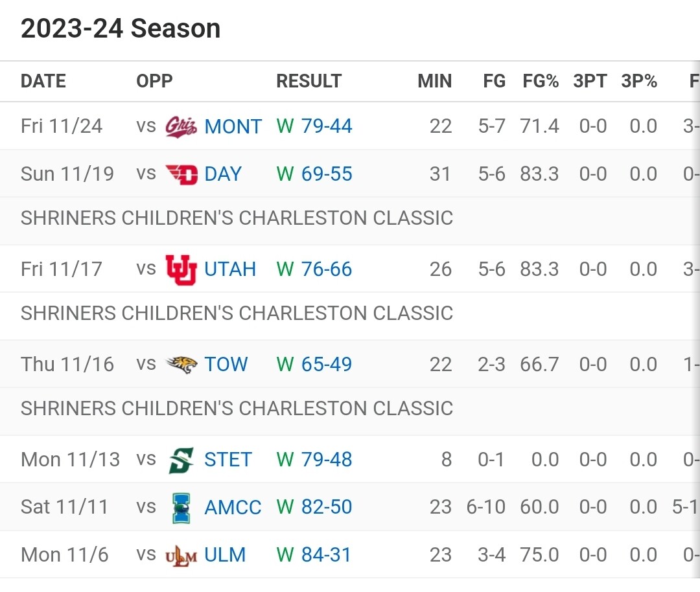Click the ULM Warhawks team logo

tap(181, 555)
